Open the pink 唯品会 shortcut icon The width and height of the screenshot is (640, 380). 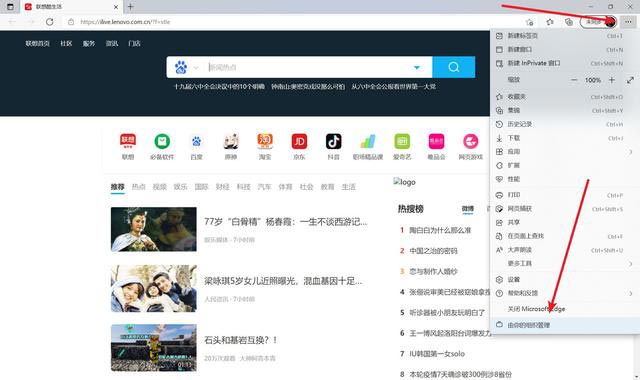coord(436,142)
